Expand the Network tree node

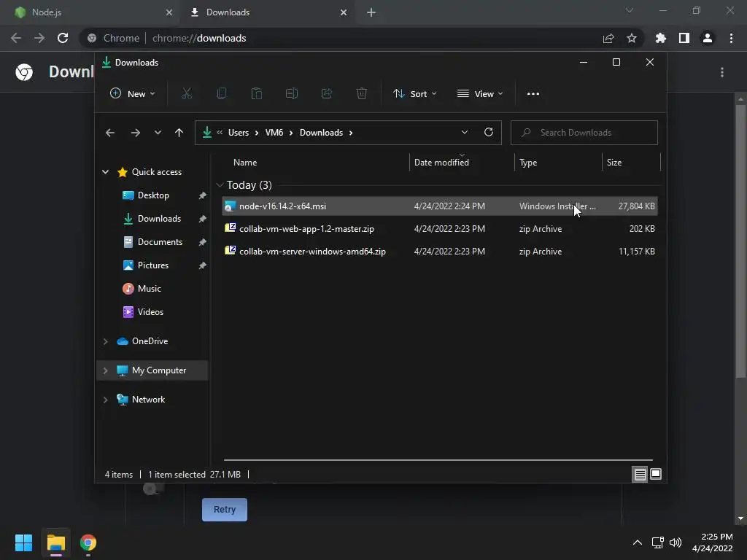point(105,400)
